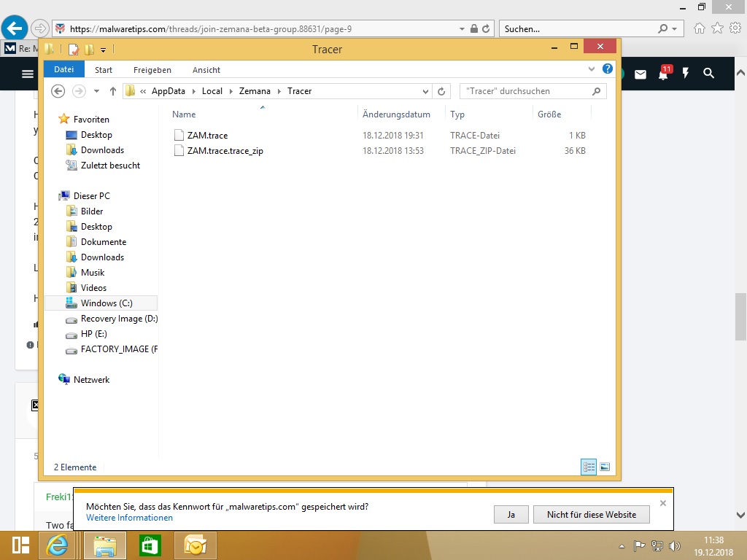Select ZAM.trace.trace_zip file
The image size is (747, 560).
click(225, 151)
